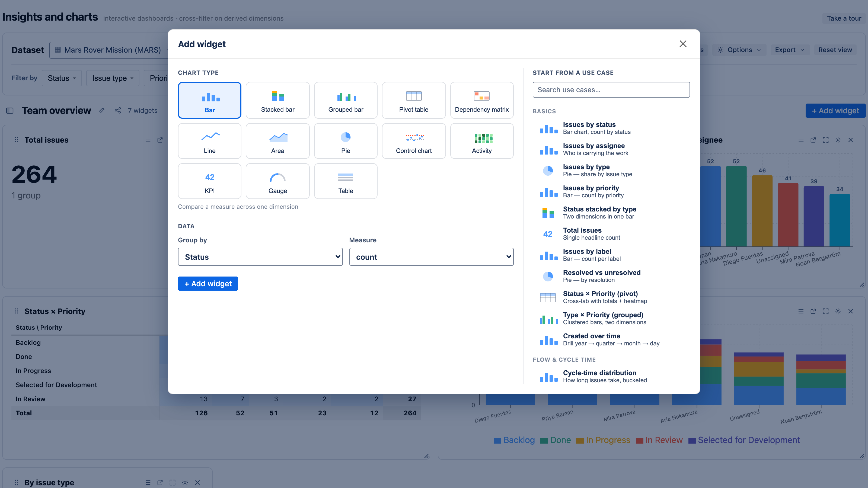Open the Status filter dropdown
Viewport: 868px width, 488px height.
click(62, 78)
